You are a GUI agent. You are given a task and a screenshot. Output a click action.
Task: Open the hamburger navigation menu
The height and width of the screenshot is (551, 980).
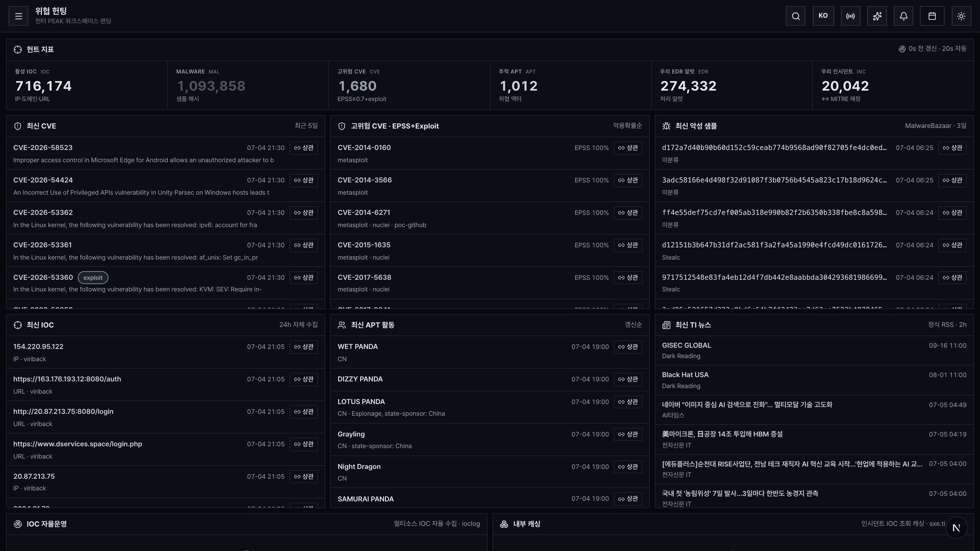pos(18,16)
